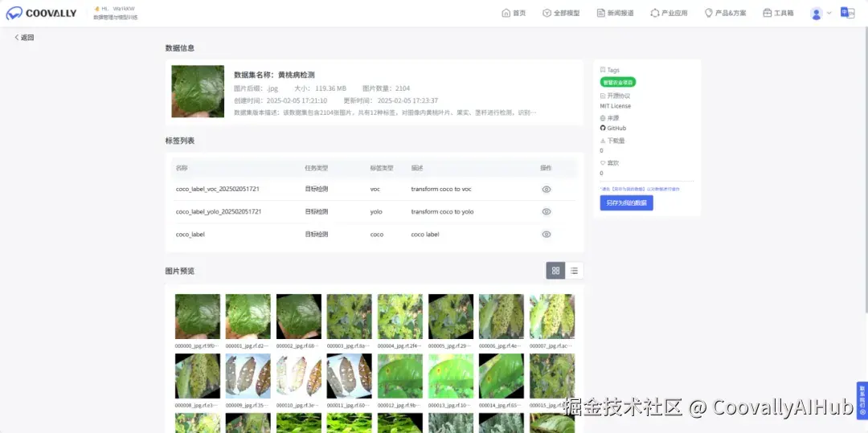Open the 产品&方案 menu
Screen dimensions: 868x433
725,13
